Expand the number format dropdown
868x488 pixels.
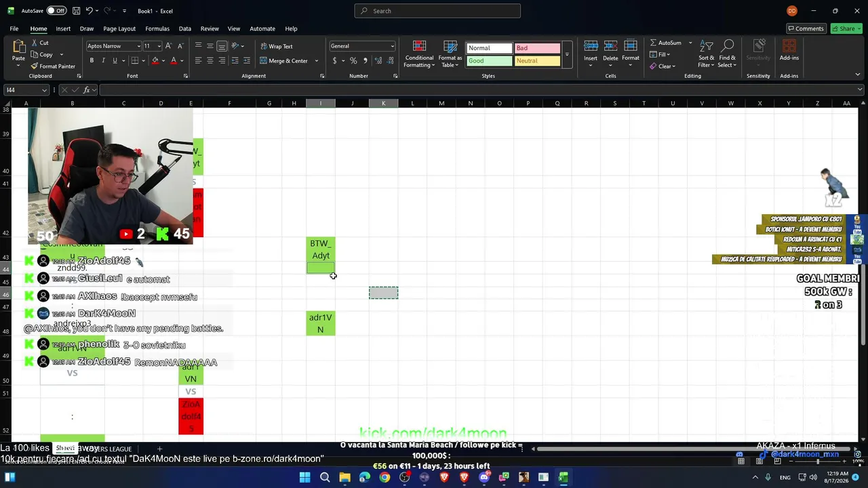tap(392, 46)
